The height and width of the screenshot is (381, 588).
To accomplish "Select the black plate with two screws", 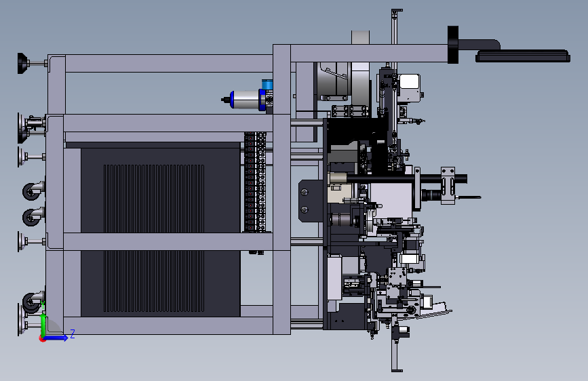I will (x=311, y=201).
